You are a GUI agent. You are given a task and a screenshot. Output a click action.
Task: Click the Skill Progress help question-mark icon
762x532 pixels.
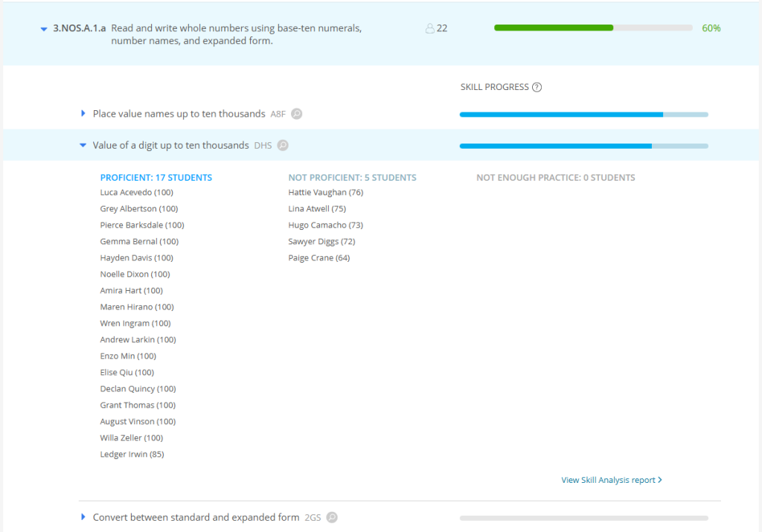[537, 87]
